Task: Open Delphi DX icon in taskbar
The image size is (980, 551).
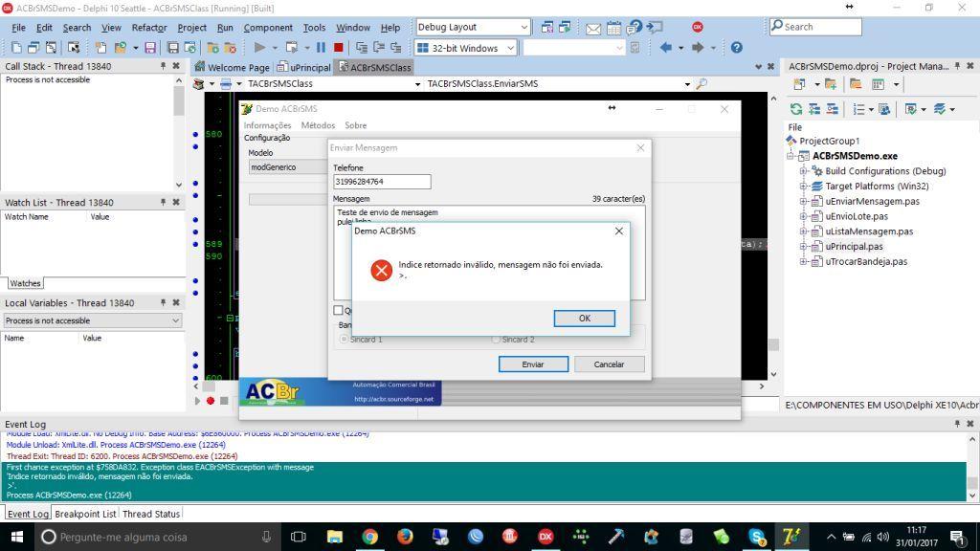Action: click(546, 537)
